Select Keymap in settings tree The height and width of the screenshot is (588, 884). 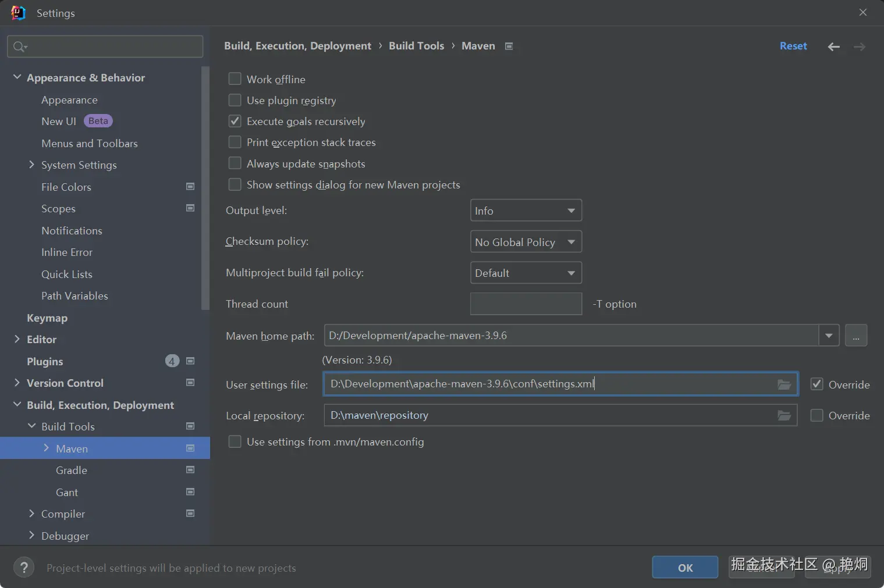click(x=47, y=318)
